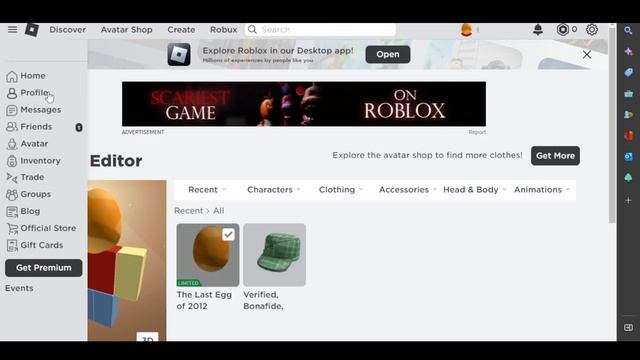The height and width of the screenshot is (360, 640).
Task: Click the Messages icon in sidebar
Action: pos(12,110)
